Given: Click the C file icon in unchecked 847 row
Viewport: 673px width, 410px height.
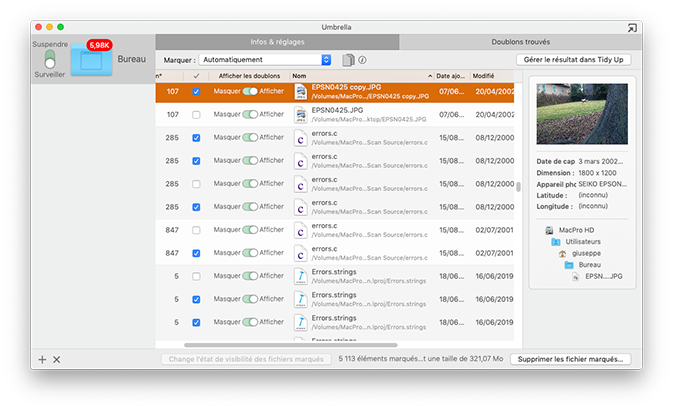Looking at the screenshot, I should pos(301,231).
